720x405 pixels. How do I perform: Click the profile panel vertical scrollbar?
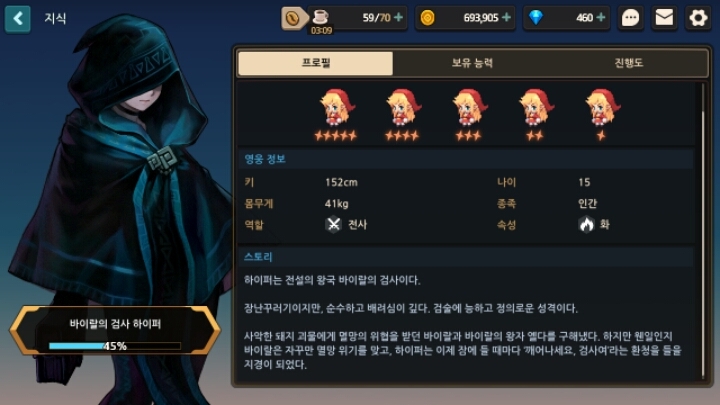(x=702, y=230)
